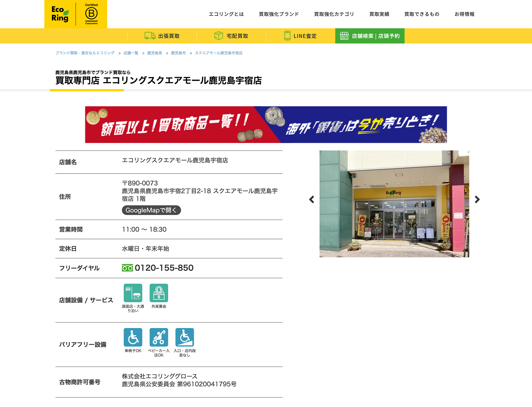Image resolution: width=532 pixels, height=407 pixels.
Task: Select the 出張買取 tab
Action: [x=162, y=36]
